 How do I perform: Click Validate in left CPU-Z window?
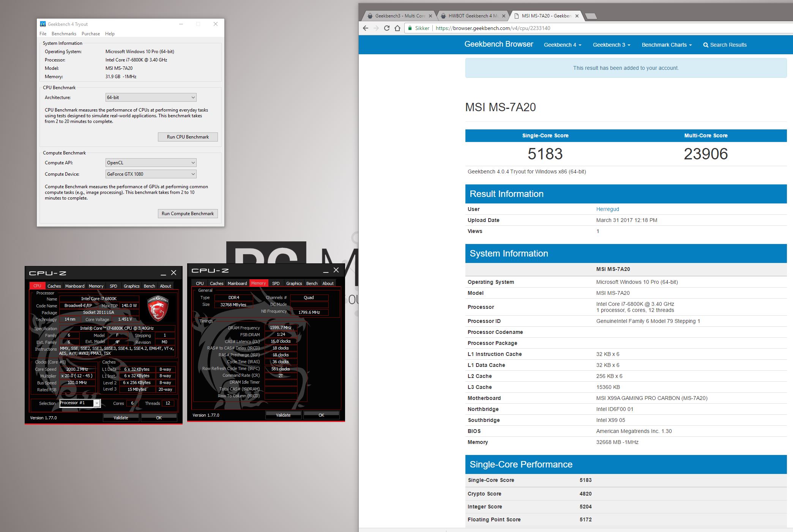coord(121,418)
